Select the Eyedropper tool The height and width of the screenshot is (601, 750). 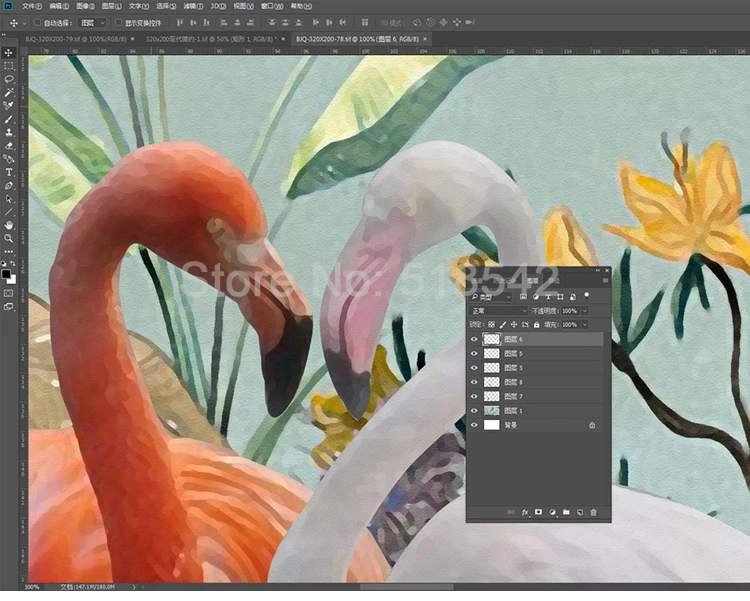[9, 106]
